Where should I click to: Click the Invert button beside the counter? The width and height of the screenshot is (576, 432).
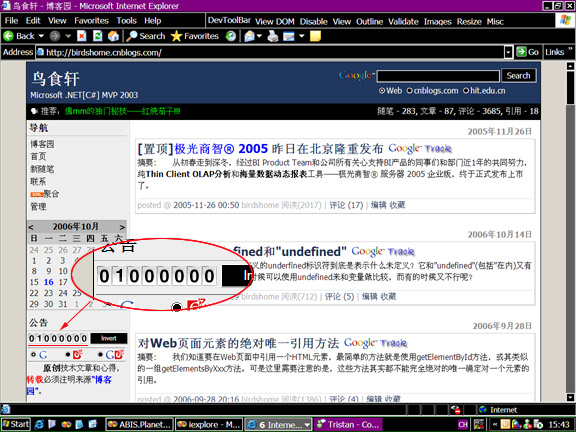tap(109, 338)
